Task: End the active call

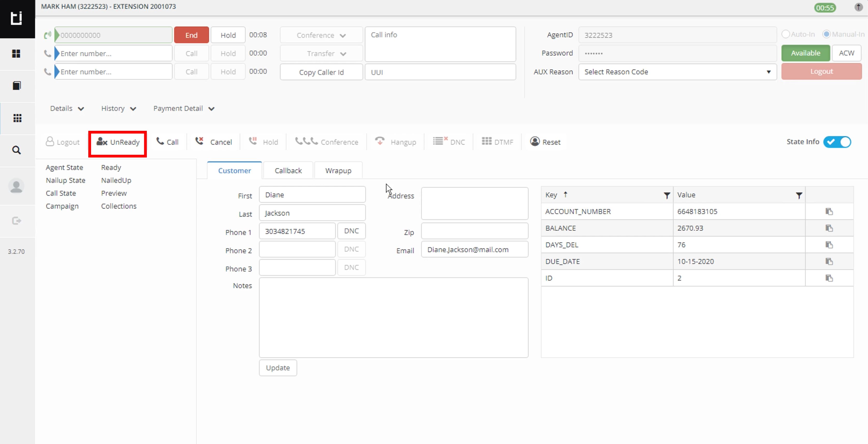Action: tap(191, 35)
